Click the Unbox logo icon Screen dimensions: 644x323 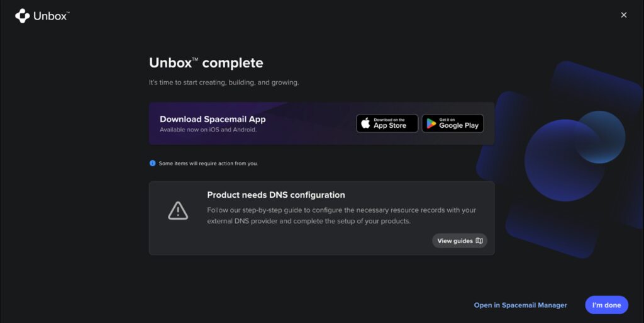pos(22,16)
